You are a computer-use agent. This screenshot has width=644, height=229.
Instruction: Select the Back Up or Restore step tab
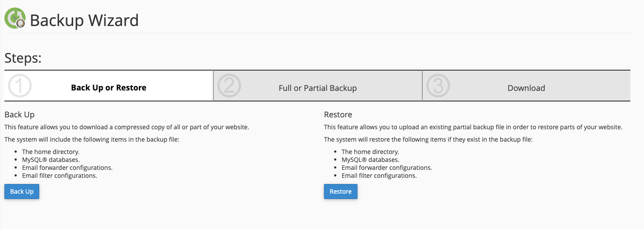109,86
